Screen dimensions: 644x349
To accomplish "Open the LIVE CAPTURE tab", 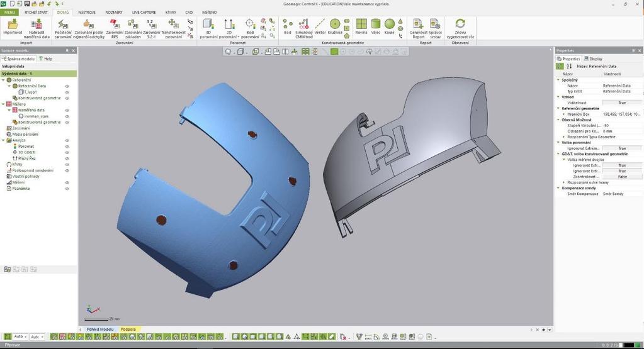I will click(144, 13).
